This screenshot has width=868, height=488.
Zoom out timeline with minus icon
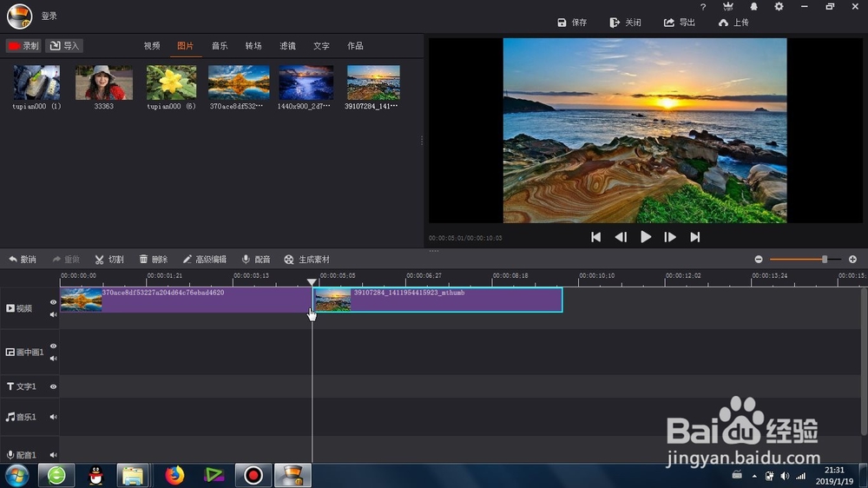coord(759,260)
